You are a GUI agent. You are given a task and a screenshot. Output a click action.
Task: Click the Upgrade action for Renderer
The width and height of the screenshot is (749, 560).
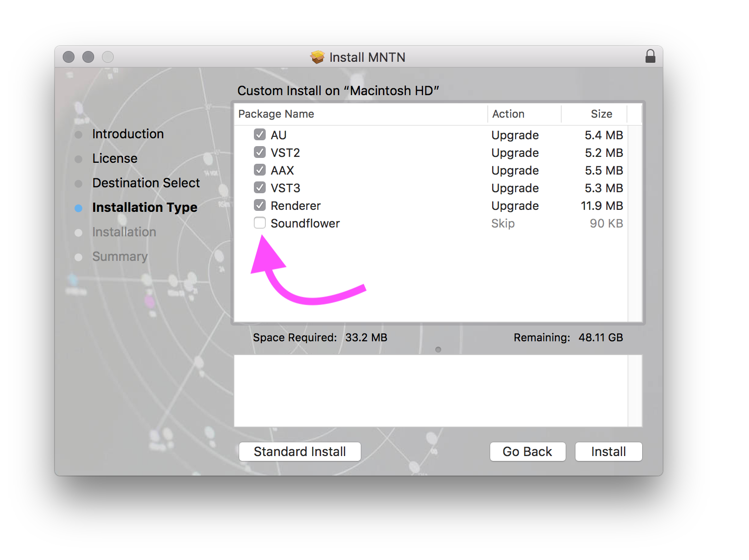(515, 206)
